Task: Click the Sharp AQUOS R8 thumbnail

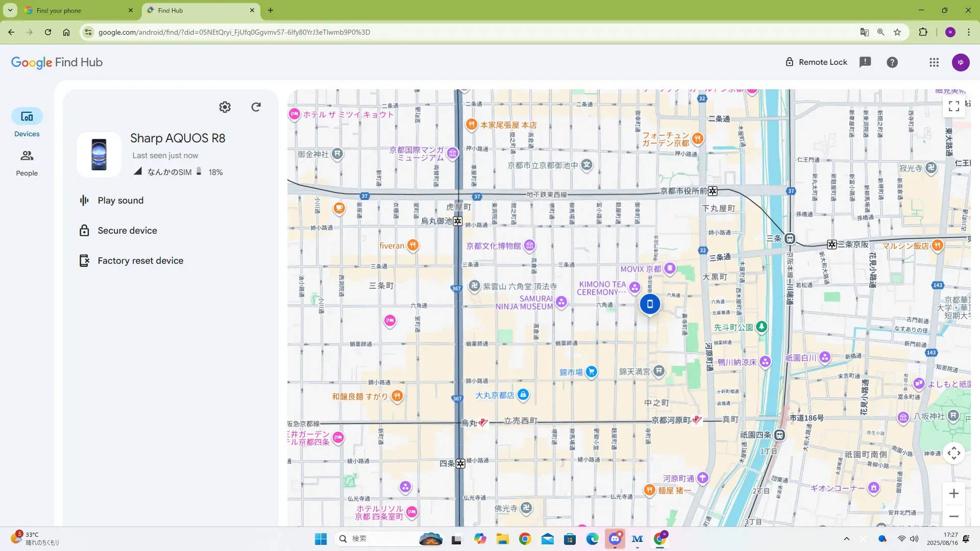Action: click(x=99, y=155)
